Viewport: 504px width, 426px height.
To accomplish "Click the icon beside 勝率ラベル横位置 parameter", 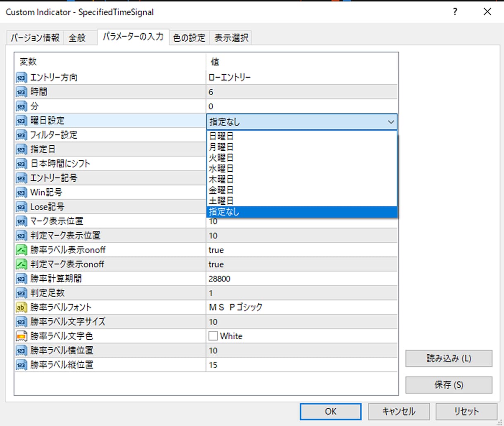I will coord(21,350).
